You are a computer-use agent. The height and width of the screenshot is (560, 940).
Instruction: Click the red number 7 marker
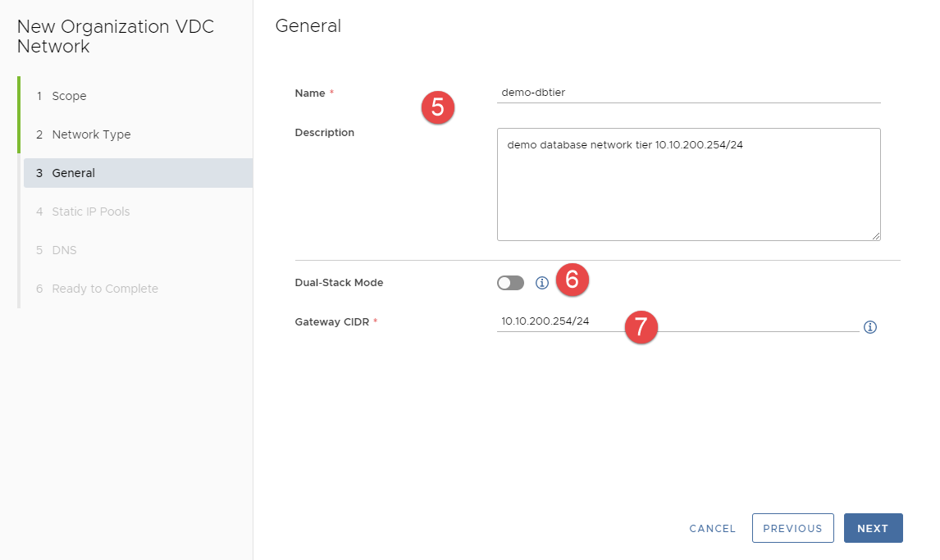tap(641, 327)
